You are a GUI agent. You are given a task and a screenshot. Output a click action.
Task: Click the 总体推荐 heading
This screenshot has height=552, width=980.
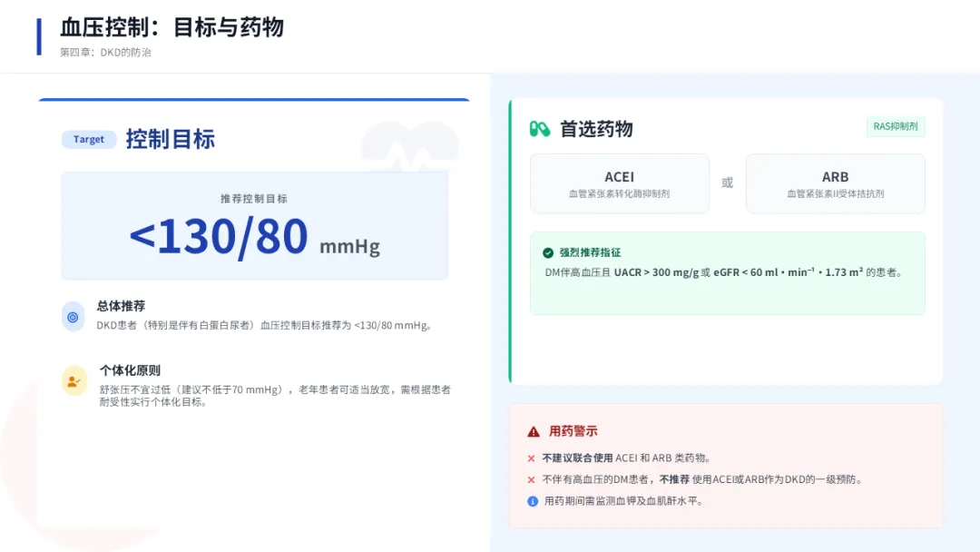click(121, 306)
